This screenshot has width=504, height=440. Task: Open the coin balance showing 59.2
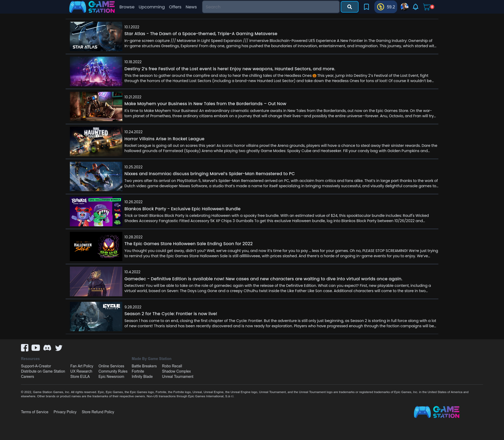point(386,7)
